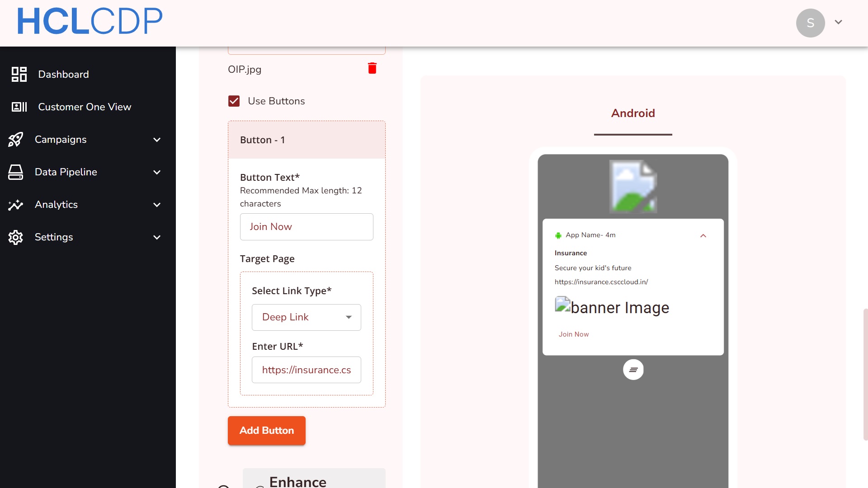Click round message icon below notification preview

click(633, 370)
